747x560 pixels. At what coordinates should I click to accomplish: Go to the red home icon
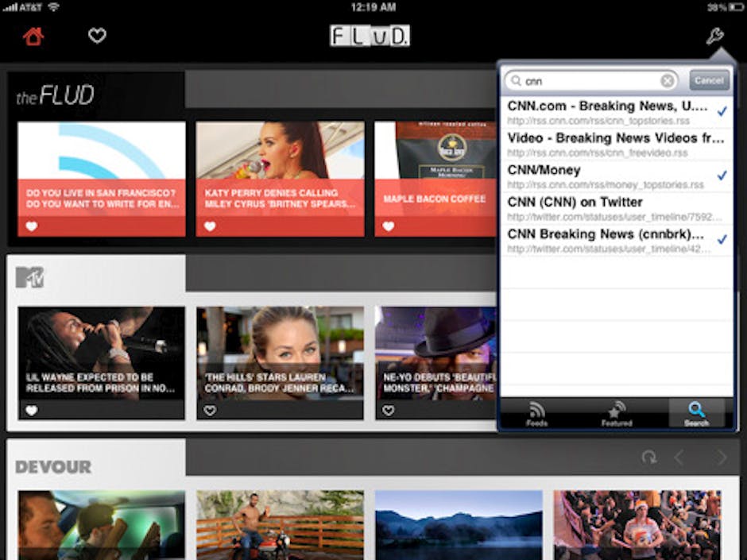(33, 36)
